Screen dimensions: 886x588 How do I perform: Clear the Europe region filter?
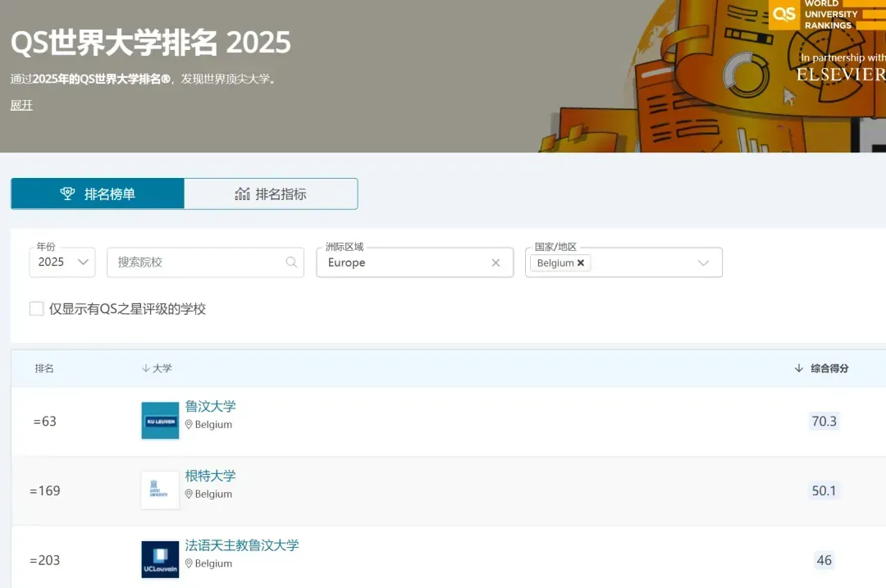(496, 262)
